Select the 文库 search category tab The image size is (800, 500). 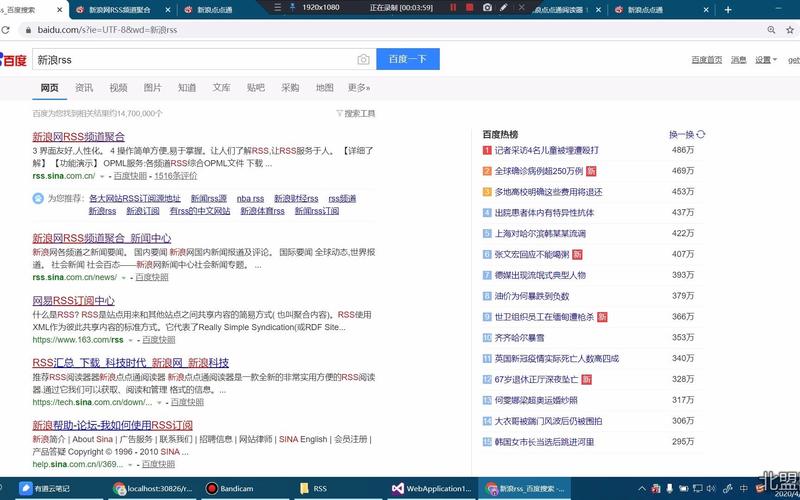[221, 88]
